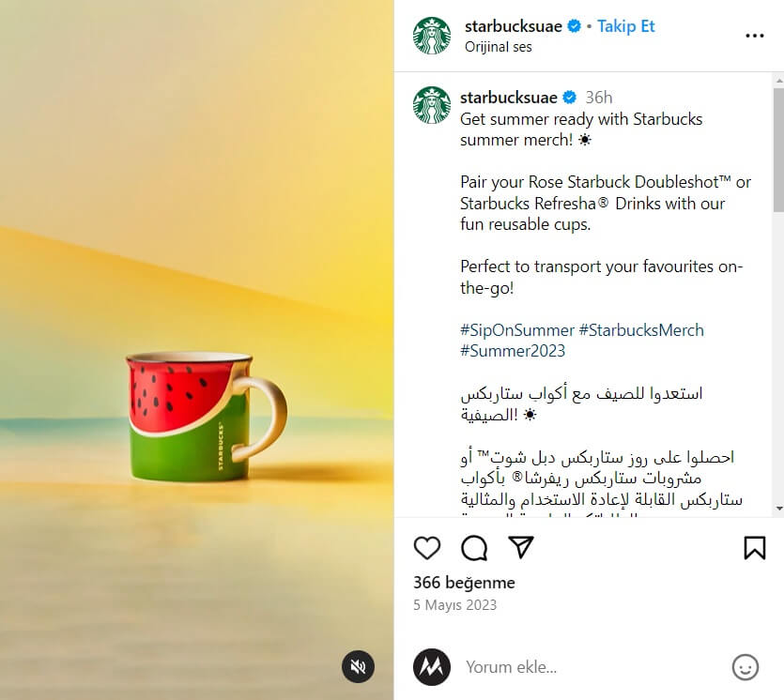Screen dimensions: 784x700
Task: Open the three-dot more options menu
Action: (x=755, y=36)
